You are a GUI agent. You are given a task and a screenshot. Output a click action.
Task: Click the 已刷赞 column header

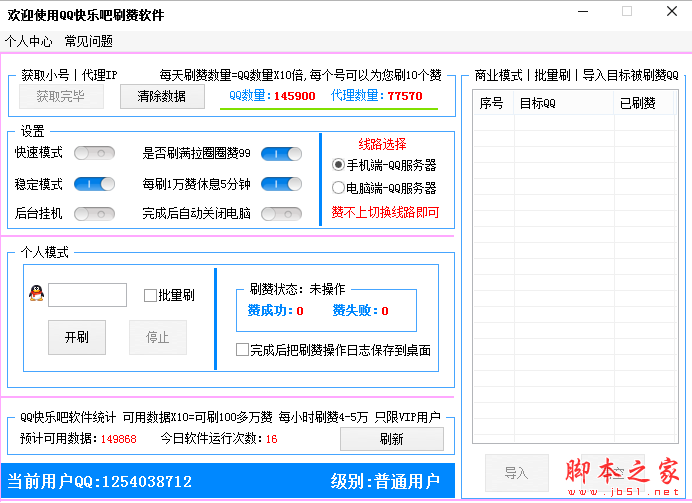point(644,103)
